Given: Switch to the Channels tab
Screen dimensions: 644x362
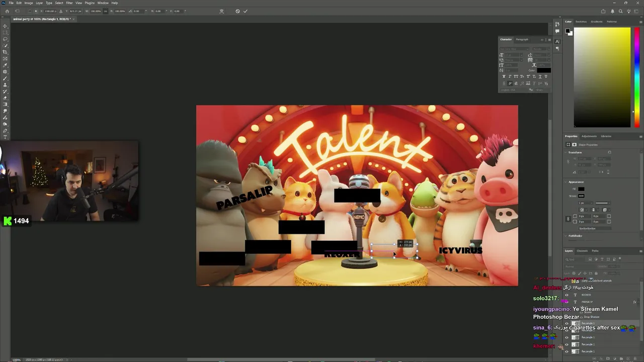Looking at the screenshot, I should point(582,251).
